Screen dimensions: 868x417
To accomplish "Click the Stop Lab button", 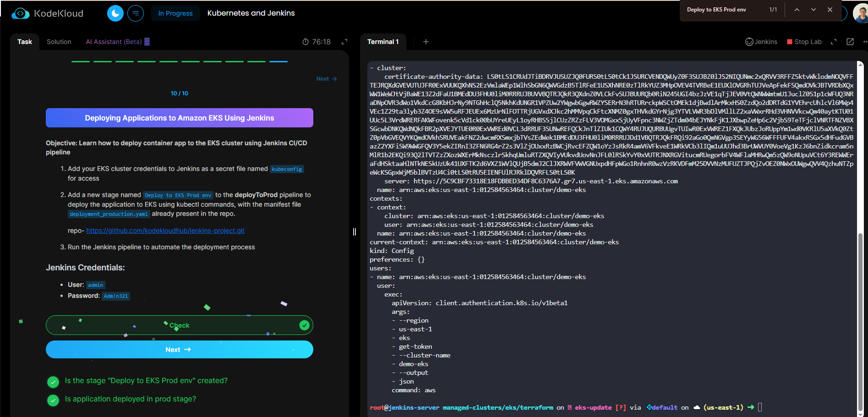I will [x=804, y=42].
